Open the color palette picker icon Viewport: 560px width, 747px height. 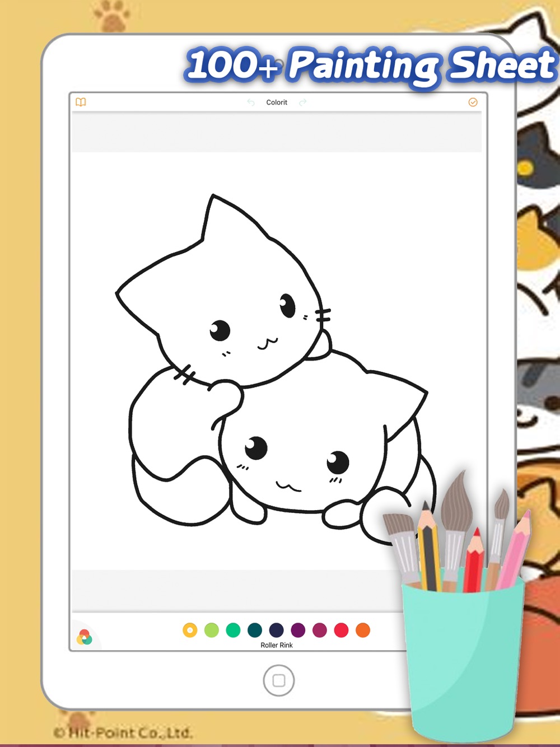85,637
